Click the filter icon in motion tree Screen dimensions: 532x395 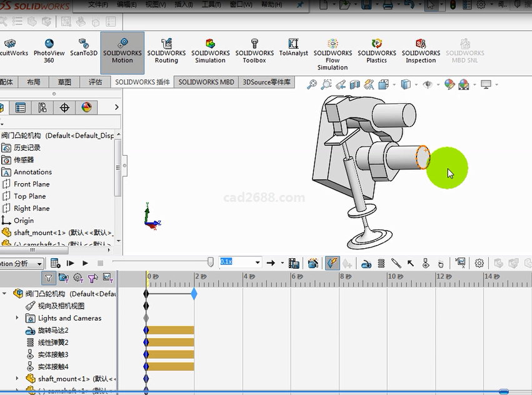[x=48, y=277]
